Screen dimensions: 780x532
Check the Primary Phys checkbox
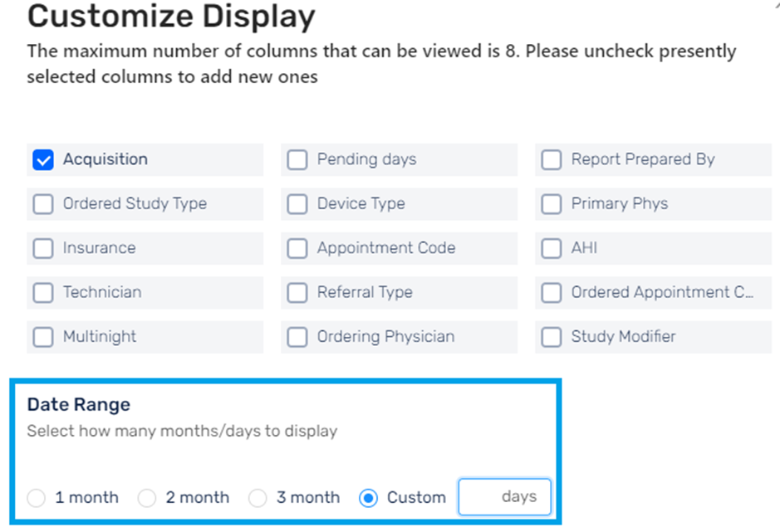click(552, 204)
